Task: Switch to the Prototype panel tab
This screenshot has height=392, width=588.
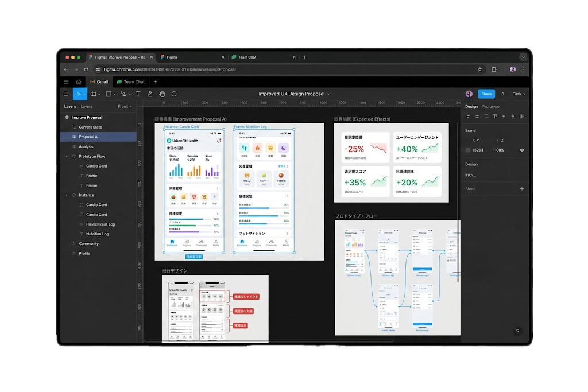Action: click(x=490, y=106)
